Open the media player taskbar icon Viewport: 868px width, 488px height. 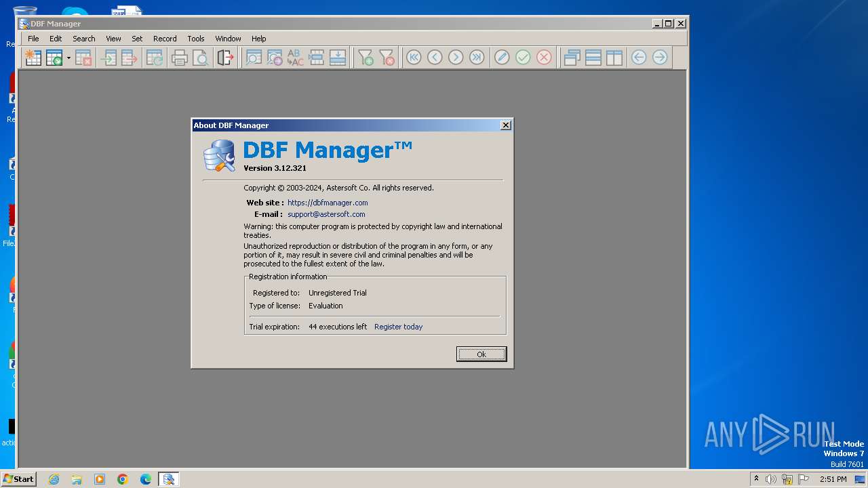100,479
